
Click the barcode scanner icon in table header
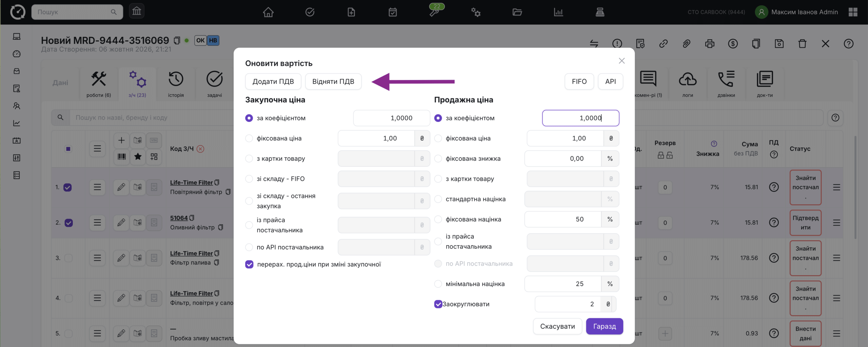tap(121, 157)
